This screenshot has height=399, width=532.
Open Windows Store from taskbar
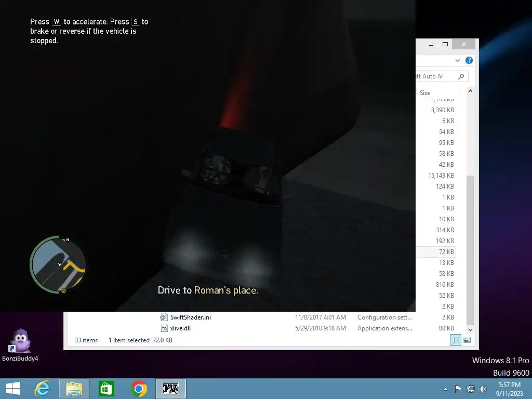pos(106,389)
